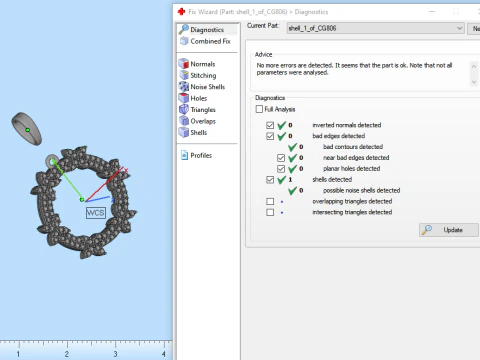
Task: Click the 'near bad edges detected' label
Action: click(x=356, y=158)
